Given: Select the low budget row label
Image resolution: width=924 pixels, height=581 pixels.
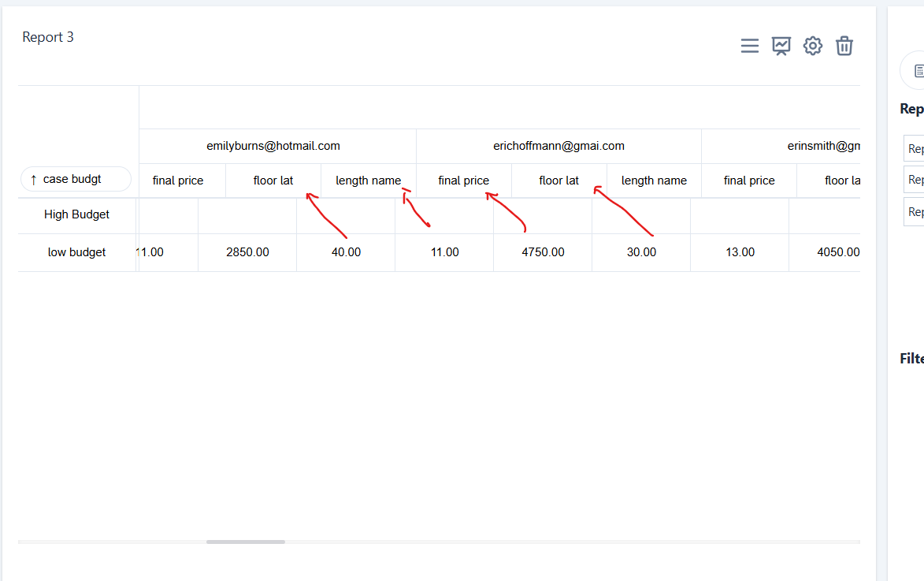Looking at the screenshot, I should coord(76,252).
